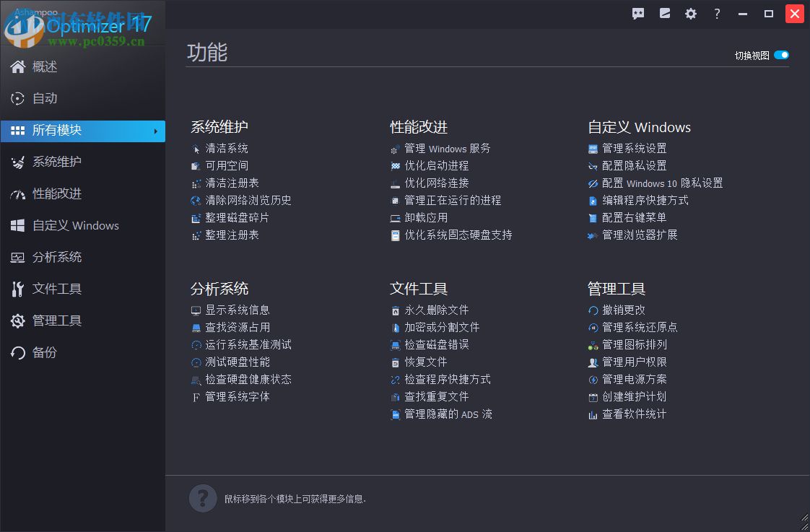810x532 pixels.
Task: Open the settings gear menu
Action: 691,13
